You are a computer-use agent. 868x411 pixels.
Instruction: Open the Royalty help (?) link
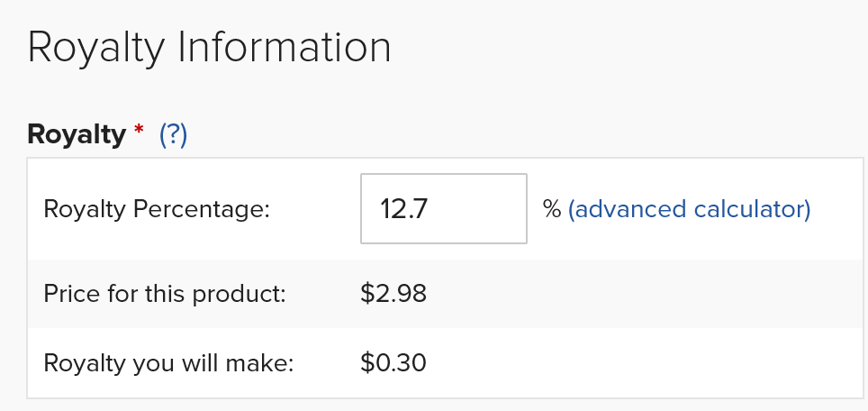(x=173, y=134)
